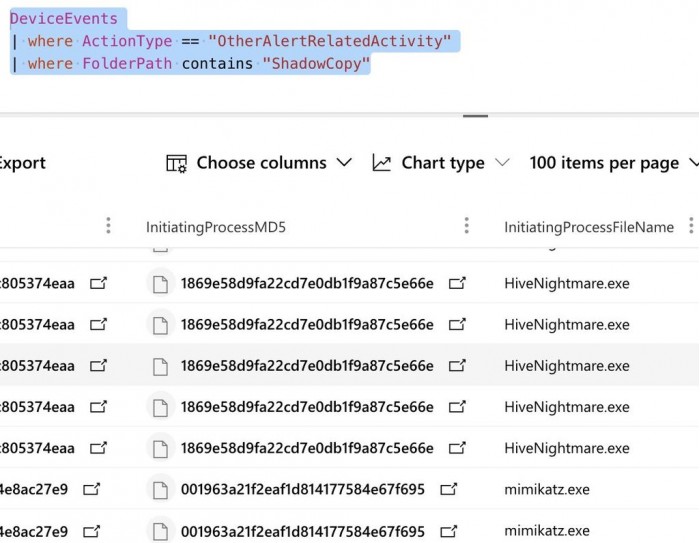This screenshot has width=700, height=543.
Task: Click the InitiatingProcessMD5 column header
Action: 216,227
